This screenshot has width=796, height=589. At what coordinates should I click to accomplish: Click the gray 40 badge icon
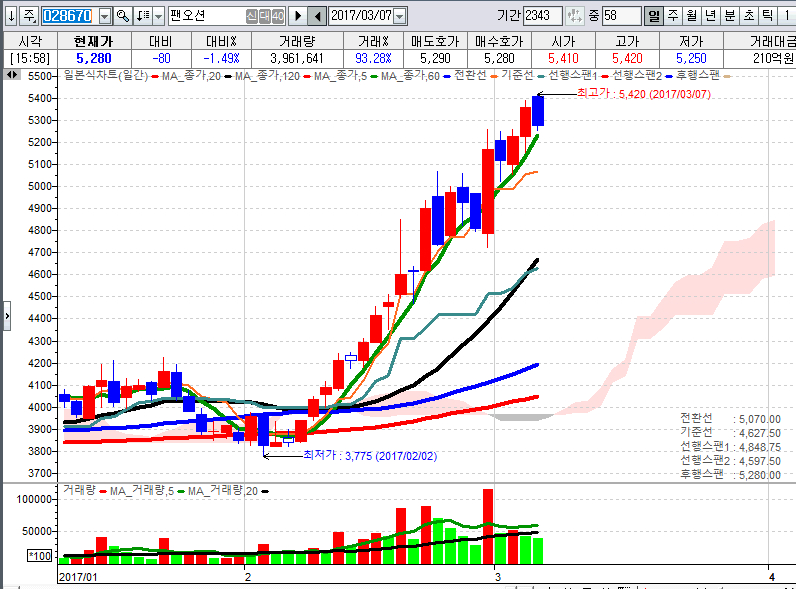(x=278, y=16)
